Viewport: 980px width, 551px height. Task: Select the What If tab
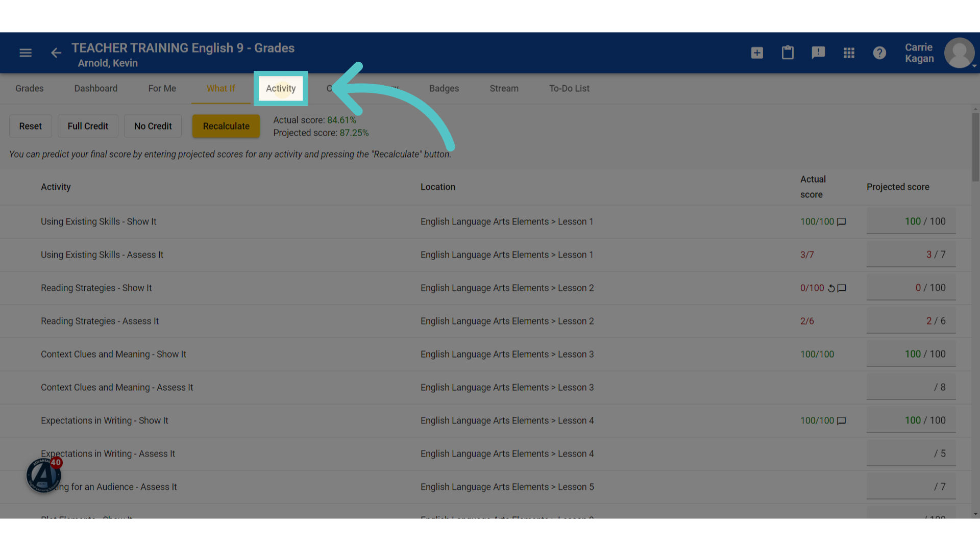pos(221,88)
